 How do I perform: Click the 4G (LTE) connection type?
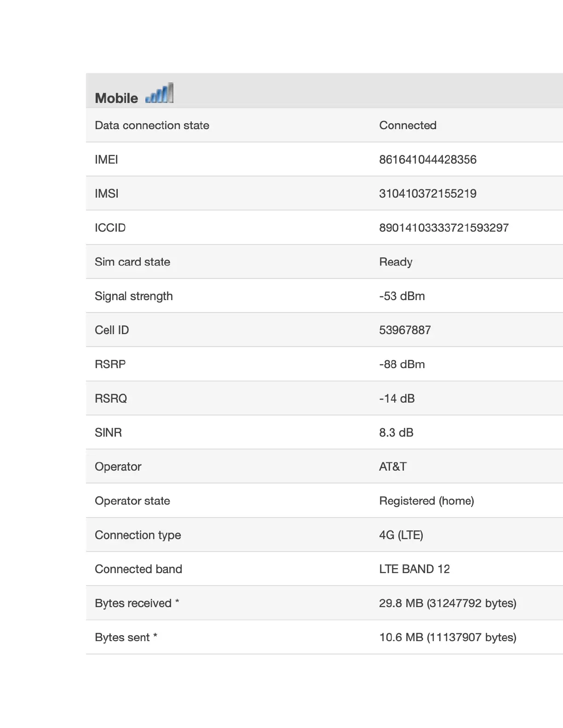pos(401,535)
